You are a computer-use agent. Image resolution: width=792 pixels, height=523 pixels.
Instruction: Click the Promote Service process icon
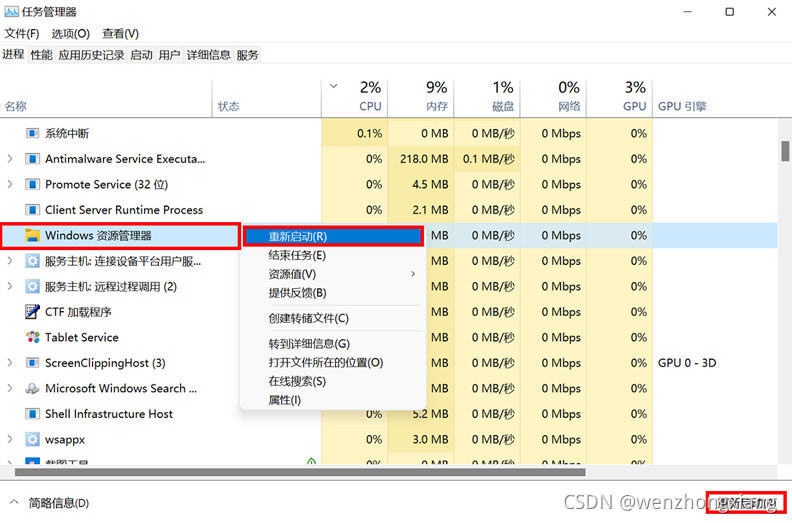pos(32,184)
